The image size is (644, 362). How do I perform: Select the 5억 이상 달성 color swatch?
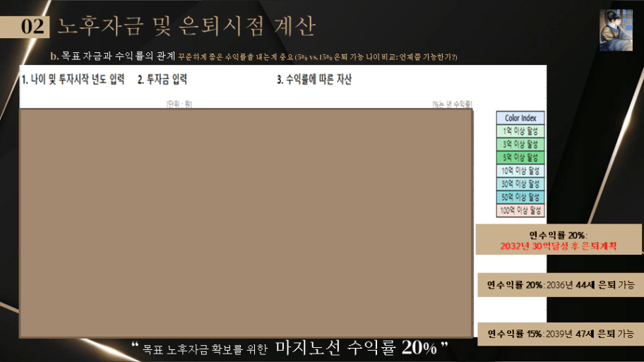pos(520,157)
